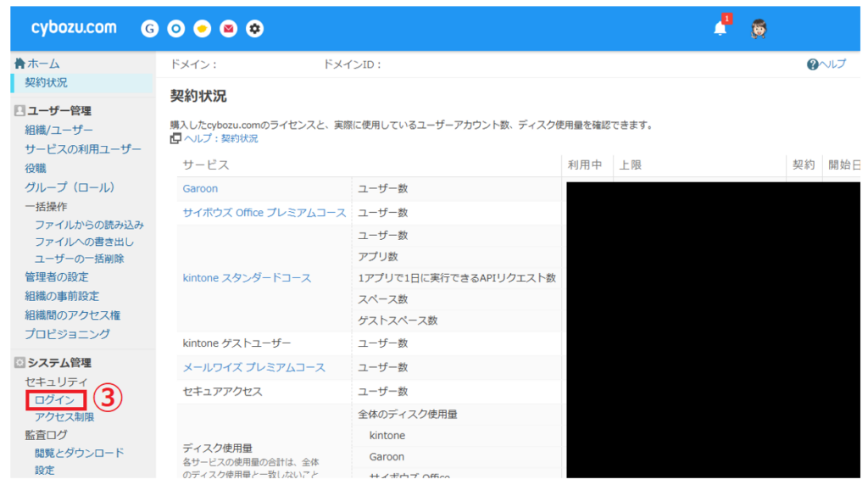Open Cybozu Office blue circle icon
868x485 pixels.
pyautogui.click(x=176, y=28)
